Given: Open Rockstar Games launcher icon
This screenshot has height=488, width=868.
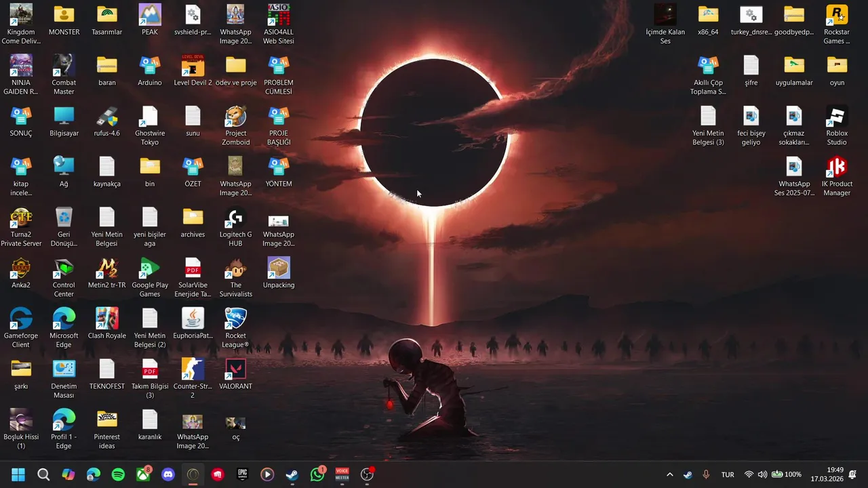Looking at the screenshot, I should tap(837, 24).
